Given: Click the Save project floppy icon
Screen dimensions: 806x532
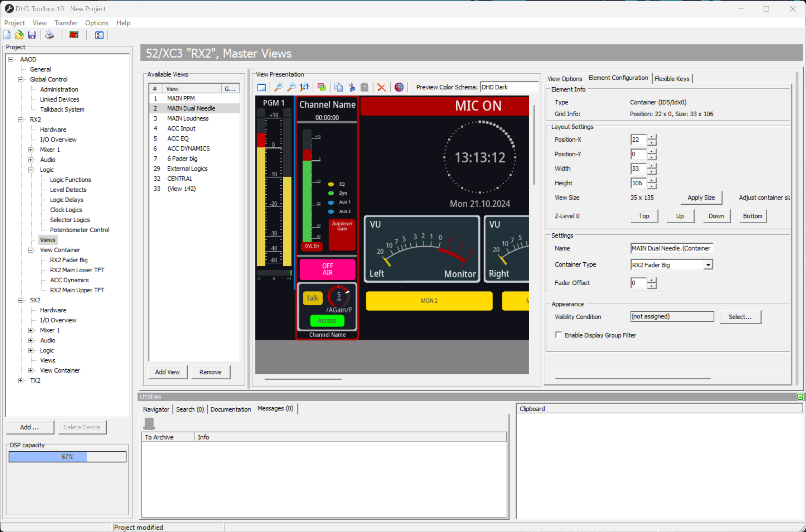Looking at the screenshot, I should (32, 35).
